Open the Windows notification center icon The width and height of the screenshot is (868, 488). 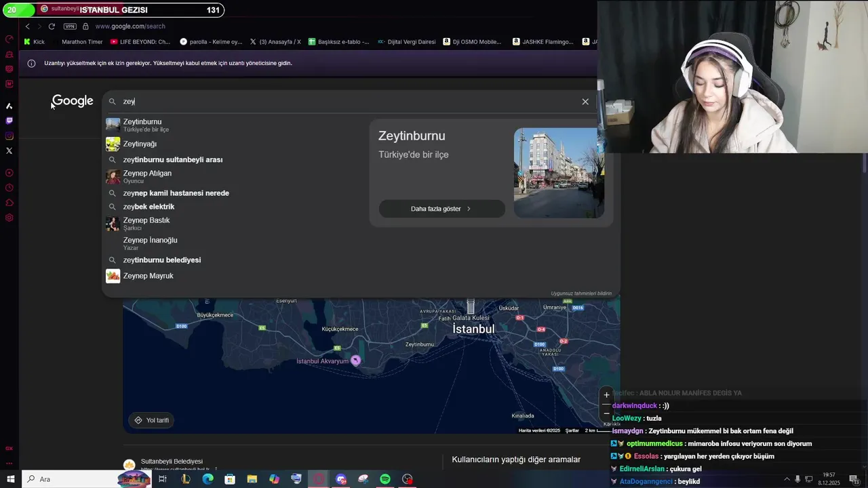tap(854, 479)
